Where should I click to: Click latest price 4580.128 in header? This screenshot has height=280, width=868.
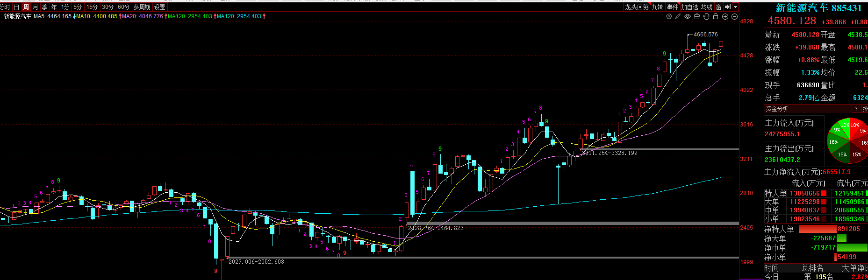point(792,21)
